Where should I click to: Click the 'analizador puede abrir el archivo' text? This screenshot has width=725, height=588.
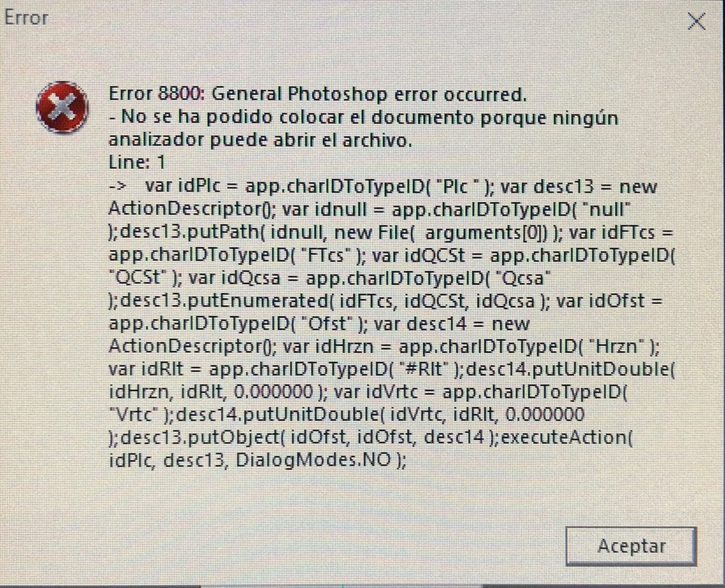pyautogui.click(x=260, y=140)
